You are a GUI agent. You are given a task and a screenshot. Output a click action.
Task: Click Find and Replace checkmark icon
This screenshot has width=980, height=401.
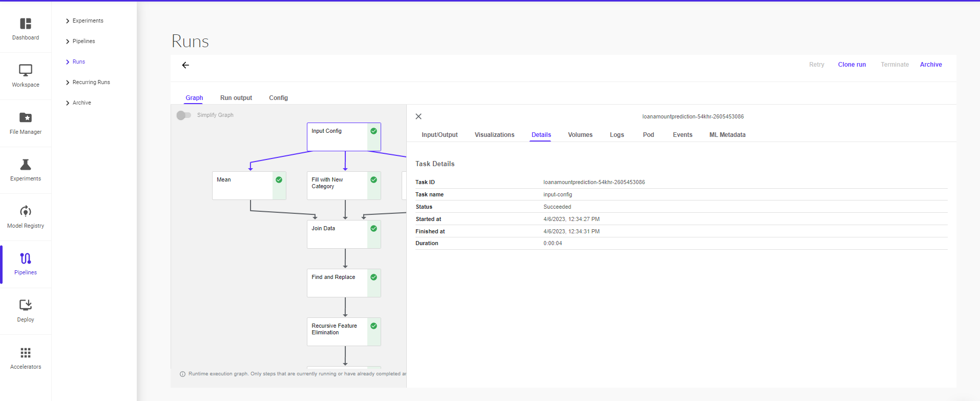(x=374, y=277)
